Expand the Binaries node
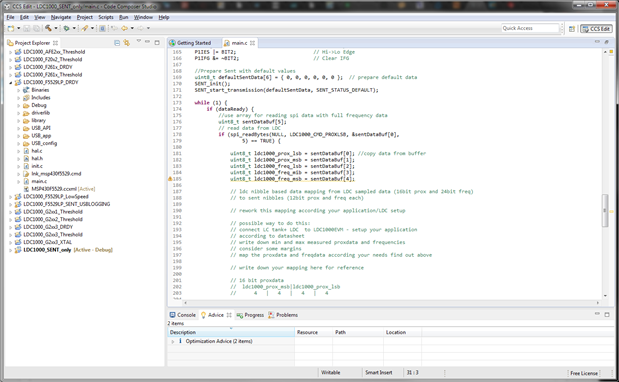 point(18,90)
